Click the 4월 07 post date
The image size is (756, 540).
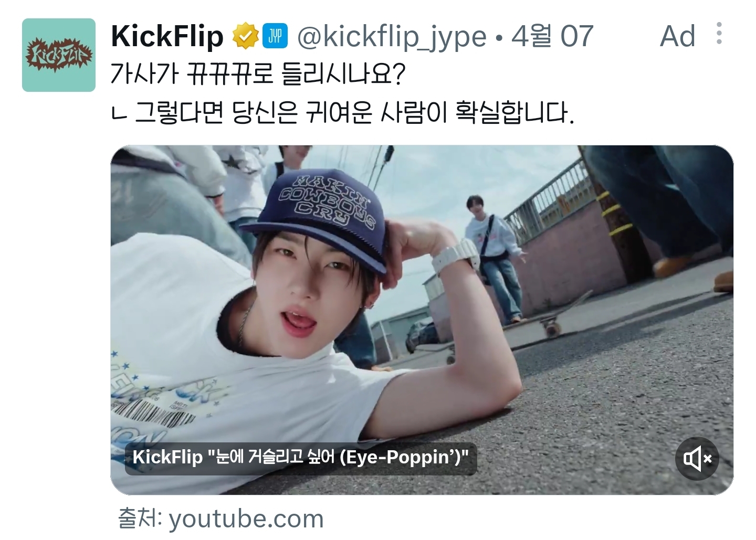pyautogui.click(x=552, y=36)
